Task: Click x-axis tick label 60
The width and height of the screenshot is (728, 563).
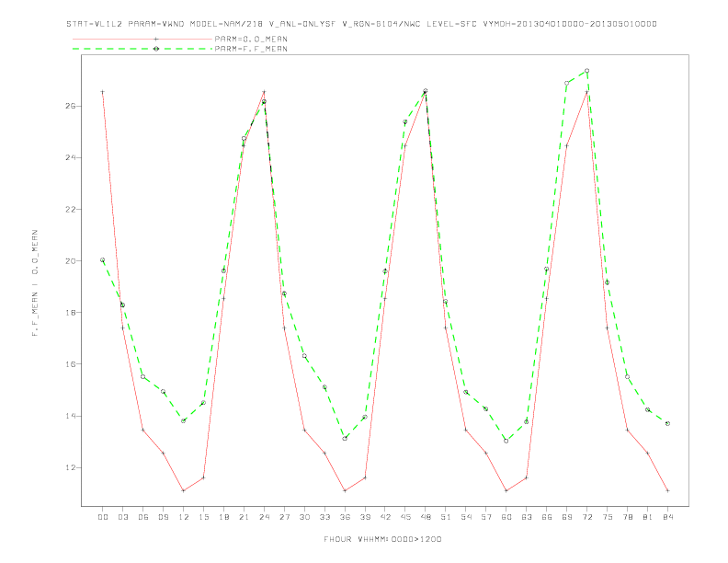Action: point(506,517)
